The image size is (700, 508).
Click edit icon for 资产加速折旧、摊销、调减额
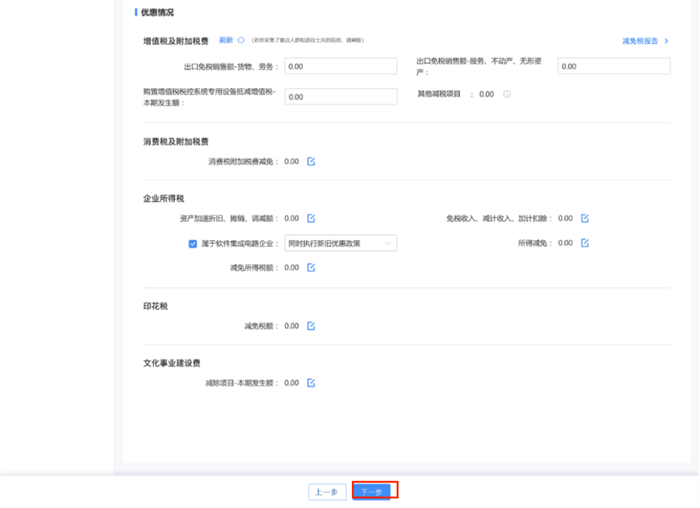(311, 218)
